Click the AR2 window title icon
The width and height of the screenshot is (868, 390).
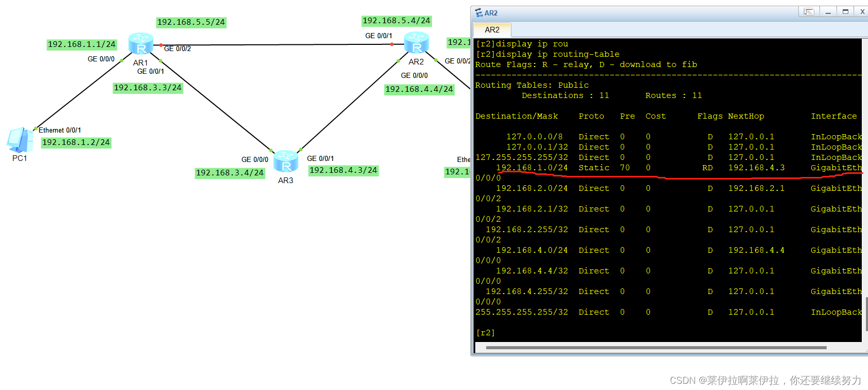[479, 13]
